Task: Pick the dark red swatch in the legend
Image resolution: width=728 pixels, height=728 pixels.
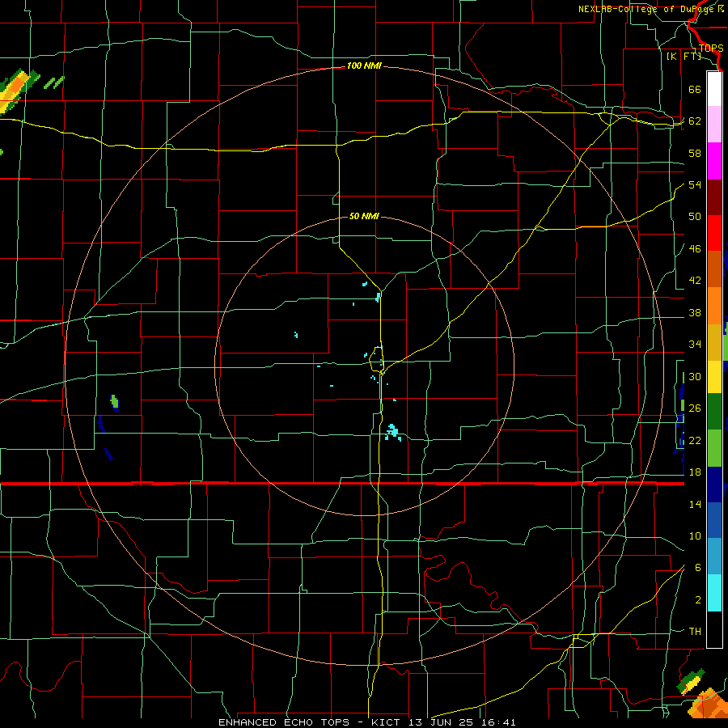Action: pos(714,197)
